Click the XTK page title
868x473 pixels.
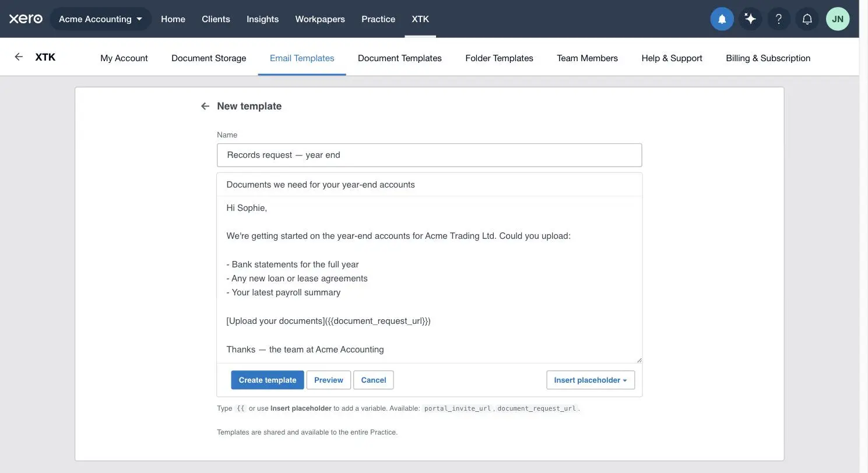pyautogui.click(x=45, y=57)
